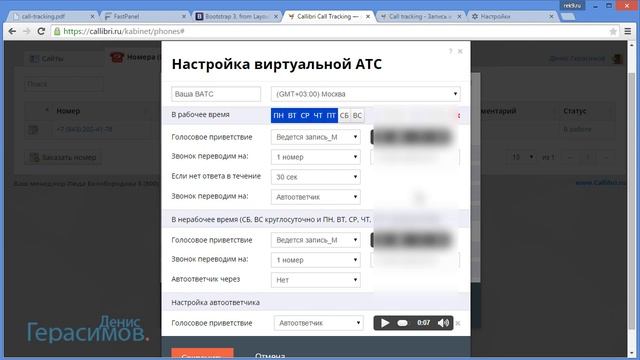This screenshot has height=360, width=640.
Task: Click the audio player progress slider
Action: 402,323
